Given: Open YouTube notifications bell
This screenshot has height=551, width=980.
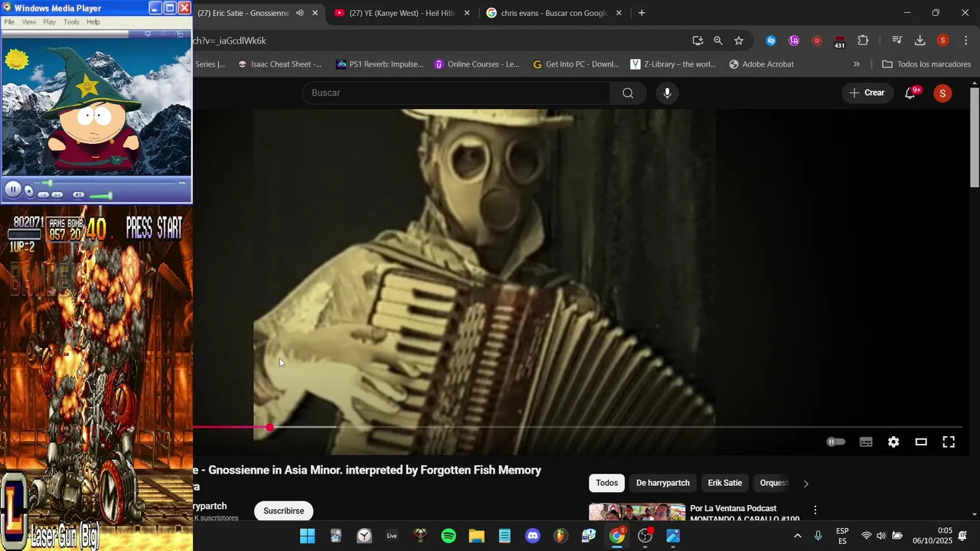Looking at the screenshot, I should click(x=910, y=93).
